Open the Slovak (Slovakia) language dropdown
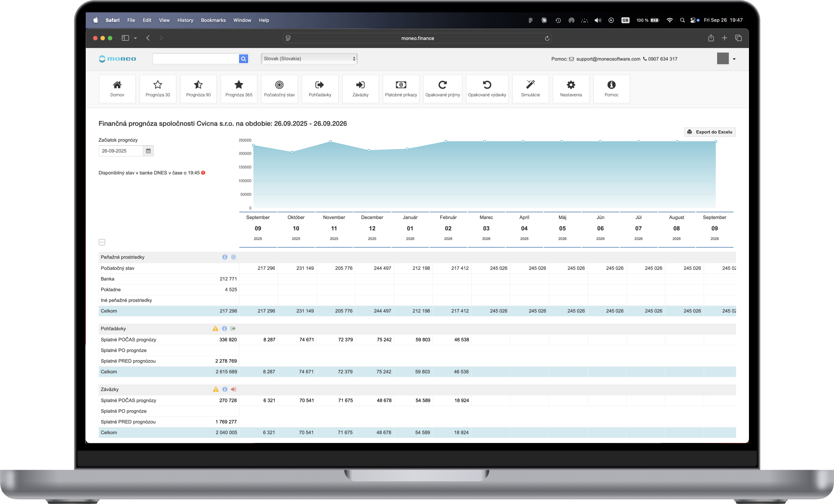The image size is (834, 504). [x=309, y=59]
